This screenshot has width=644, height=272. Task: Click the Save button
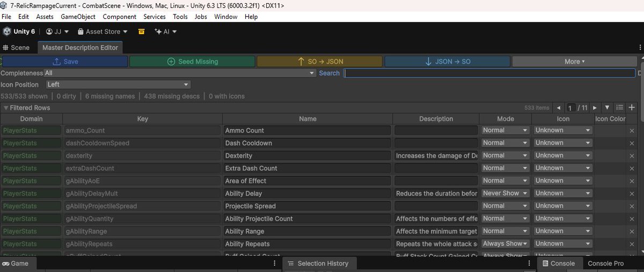pyautogui.click(x=64, y=61)
